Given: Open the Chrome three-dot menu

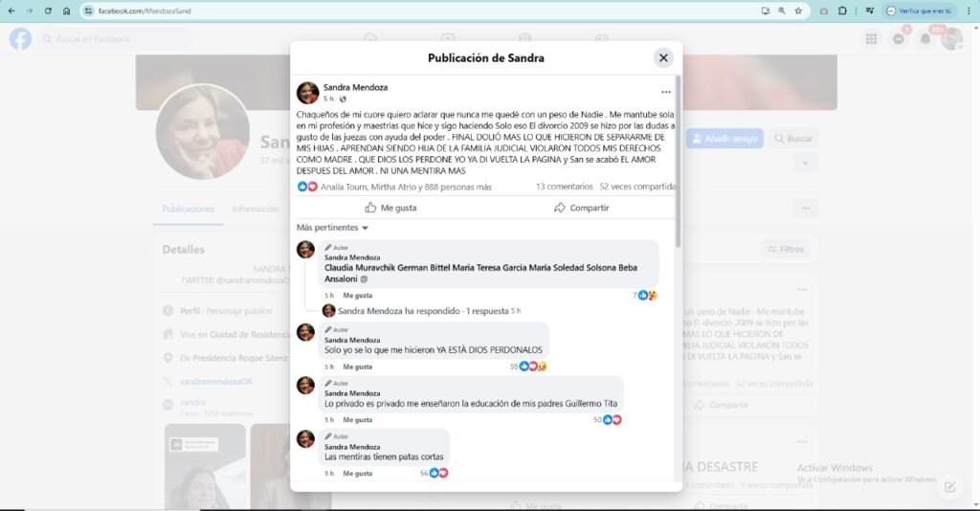Looking at the screenshot, I should point(969,11).
